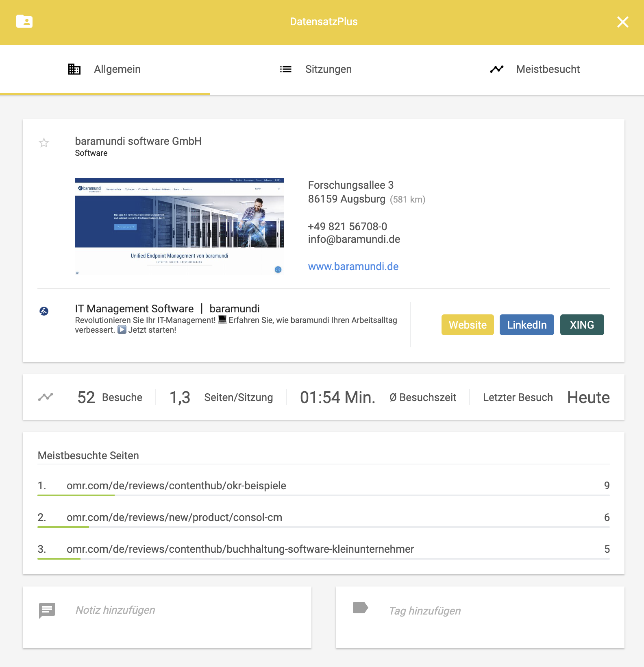Viewport: 644px width, 667px height.
Task: Open the www.baramundi.de link
Action: [x=353, y=266]
